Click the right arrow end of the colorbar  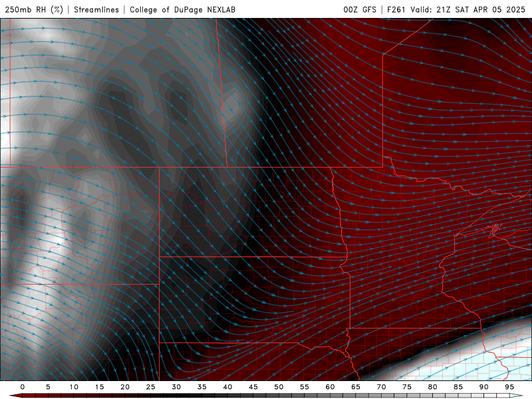517,396
